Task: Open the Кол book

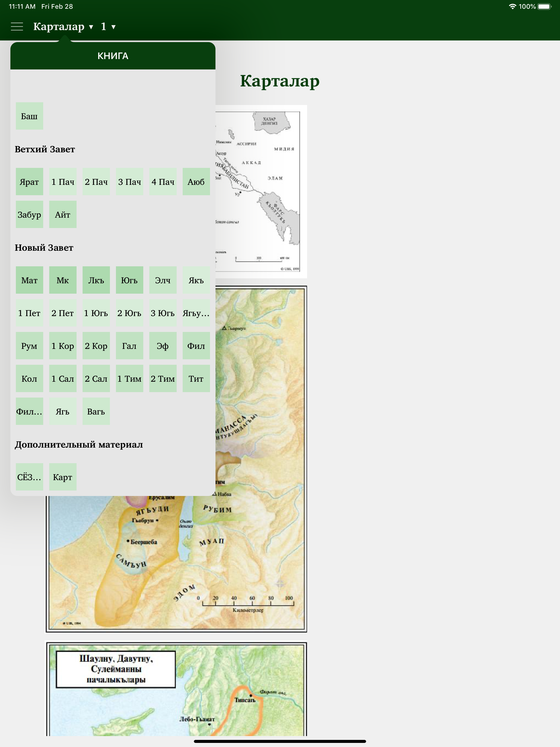Action: tap(29, 378)
